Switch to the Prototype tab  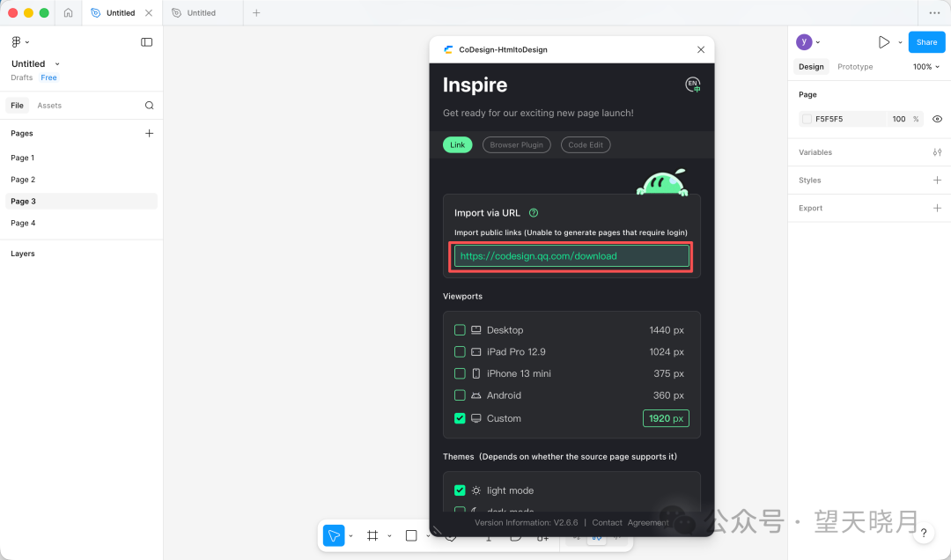tap(855, 67)
